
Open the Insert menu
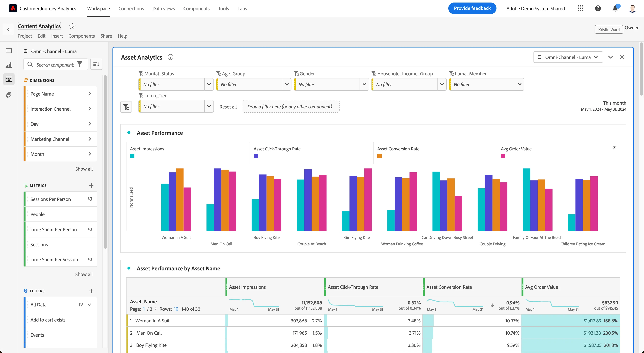(x=57, y=36)
